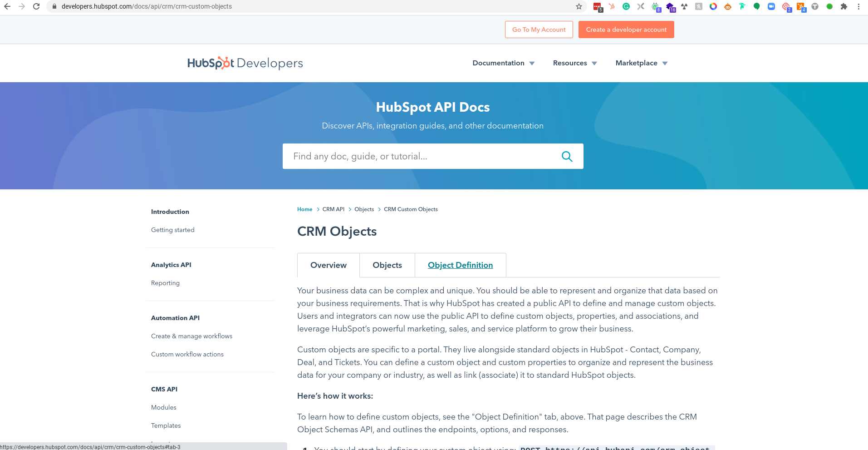Screen dimensions: 868x450
Task: Open the Object Definition tab
Action: point(460,265)
